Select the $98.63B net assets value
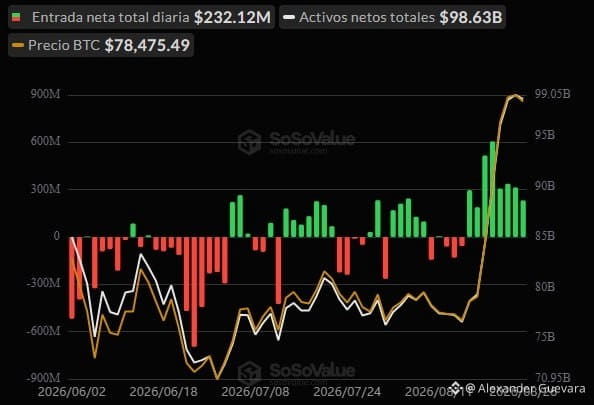 pyautogui.click(x=471, y=17)
